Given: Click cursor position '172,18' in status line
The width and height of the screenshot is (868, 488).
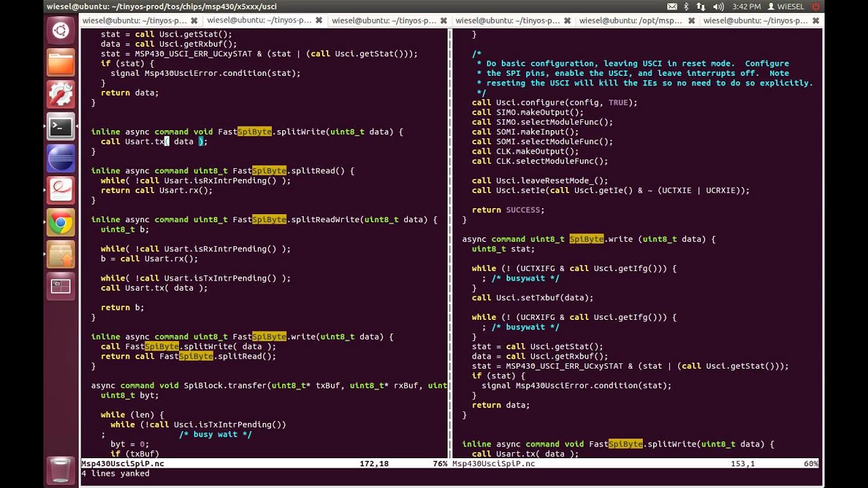Looking at the screenshot, I should [374, 464].
